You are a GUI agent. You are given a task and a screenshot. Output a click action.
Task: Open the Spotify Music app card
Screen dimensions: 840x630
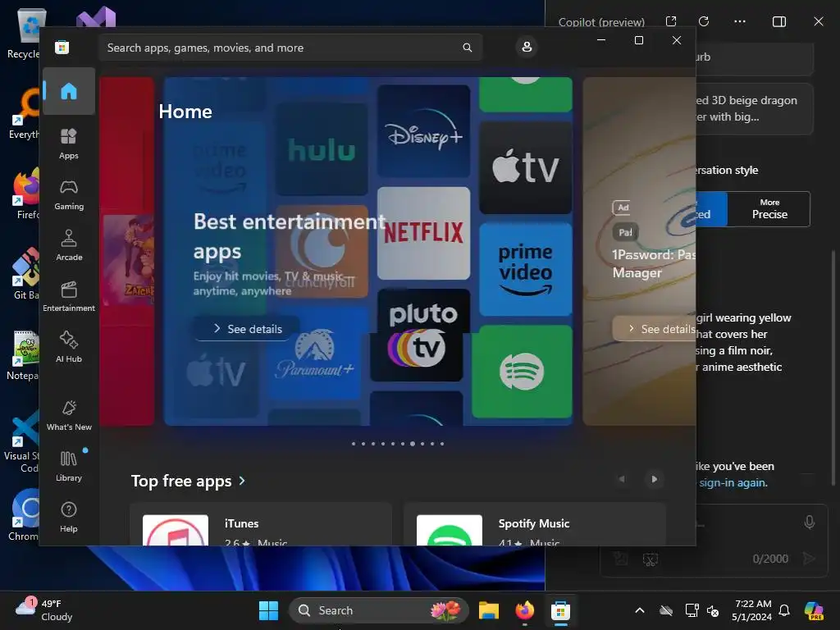coord(535,524)
